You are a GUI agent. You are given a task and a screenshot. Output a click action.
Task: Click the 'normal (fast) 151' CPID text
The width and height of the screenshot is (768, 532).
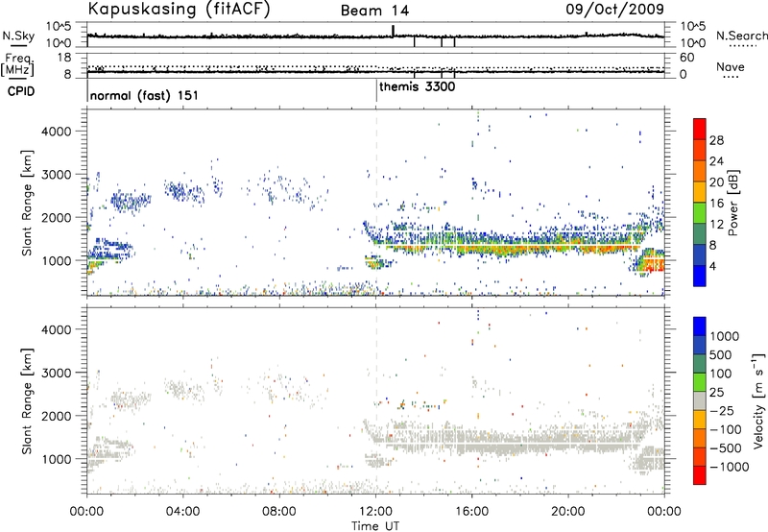(144, 95)
